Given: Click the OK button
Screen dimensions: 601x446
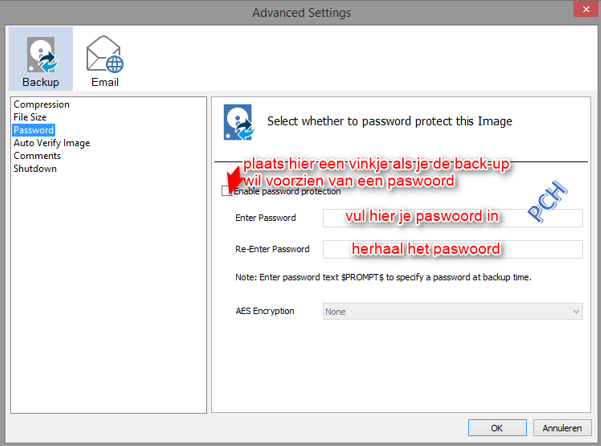Looking at the screenshot, I should tap(496, 428).
